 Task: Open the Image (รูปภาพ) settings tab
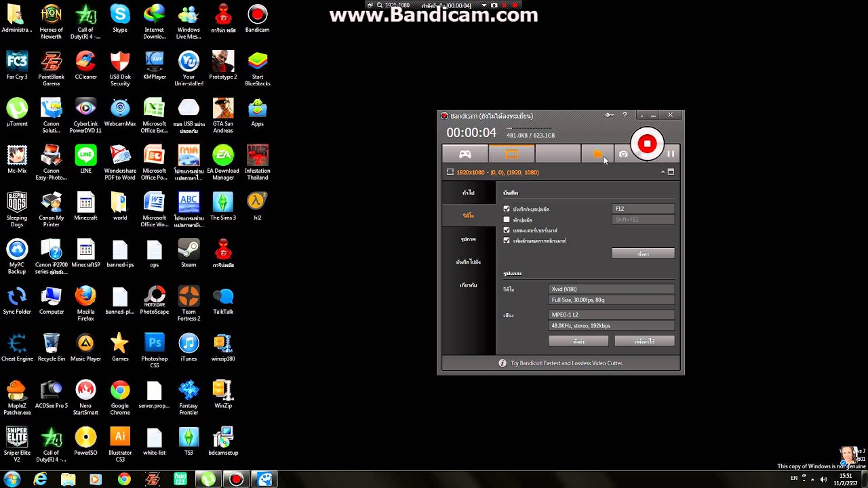469,239
